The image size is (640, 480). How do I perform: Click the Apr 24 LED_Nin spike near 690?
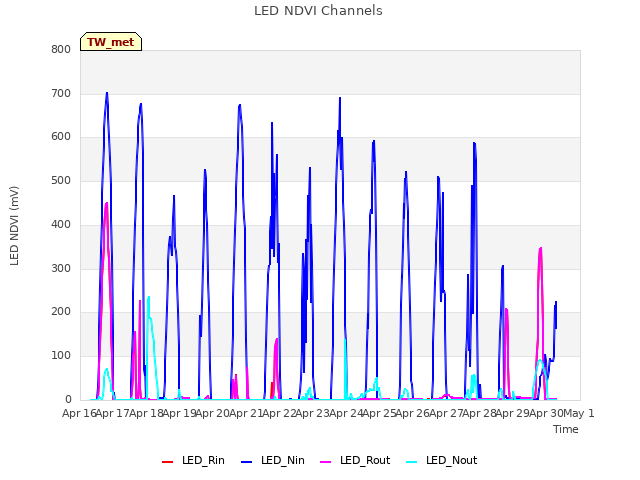click(x=340, y=98)
